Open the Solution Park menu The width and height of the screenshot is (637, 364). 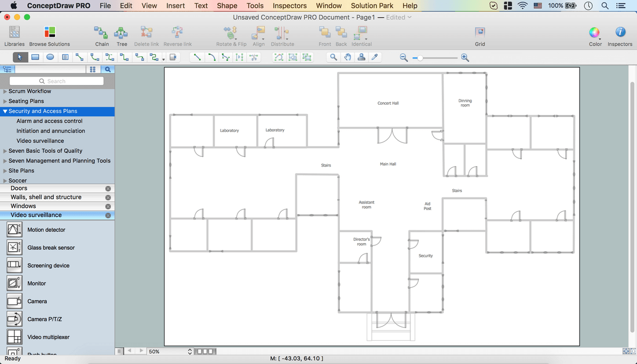[372, 6]
